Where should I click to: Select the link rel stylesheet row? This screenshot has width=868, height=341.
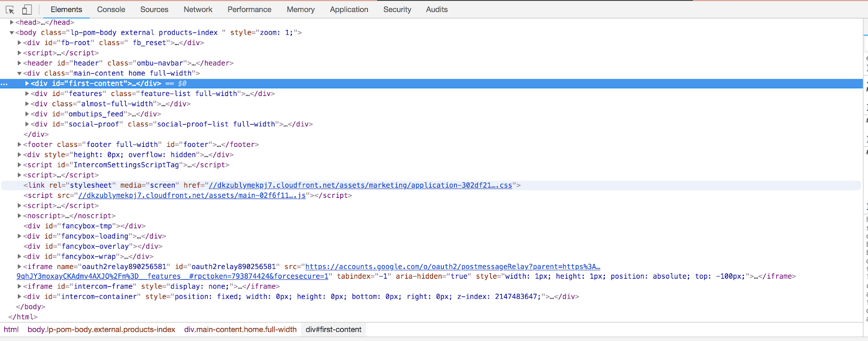coord(431,185)
